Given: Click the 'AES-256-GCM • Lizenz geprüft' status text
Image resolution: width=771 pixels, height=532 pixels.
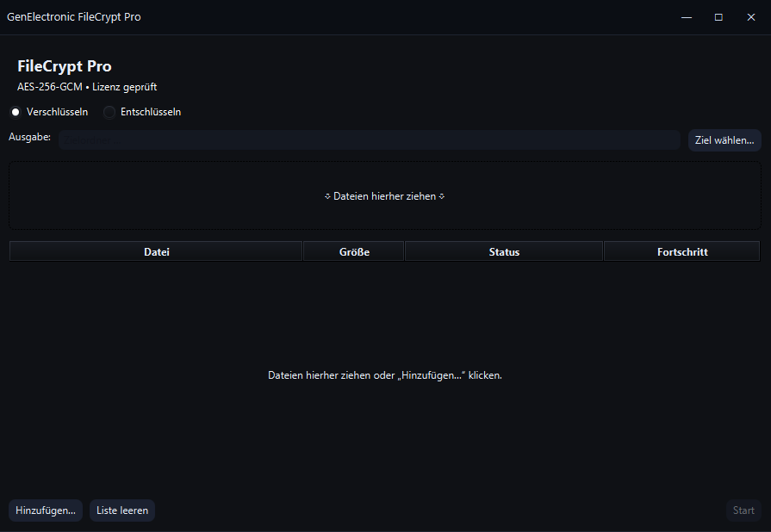Looking at the screenshot, I should point(87,87).
